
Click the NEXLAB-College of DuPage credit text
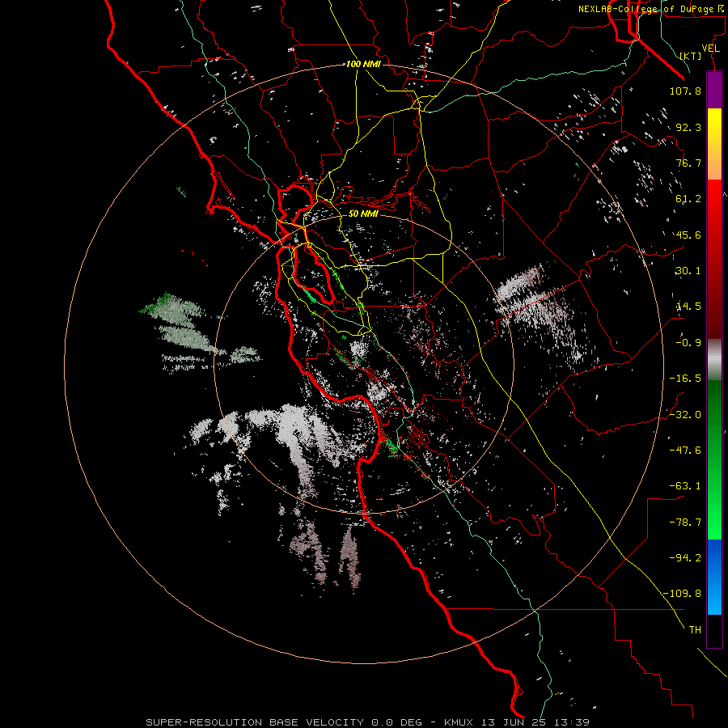651,9
